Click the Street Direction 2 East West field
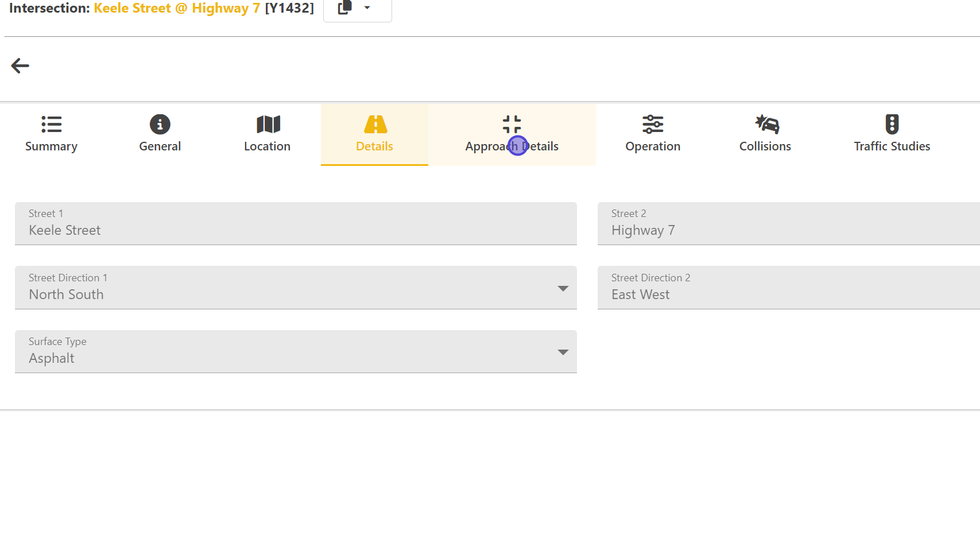 788,288
